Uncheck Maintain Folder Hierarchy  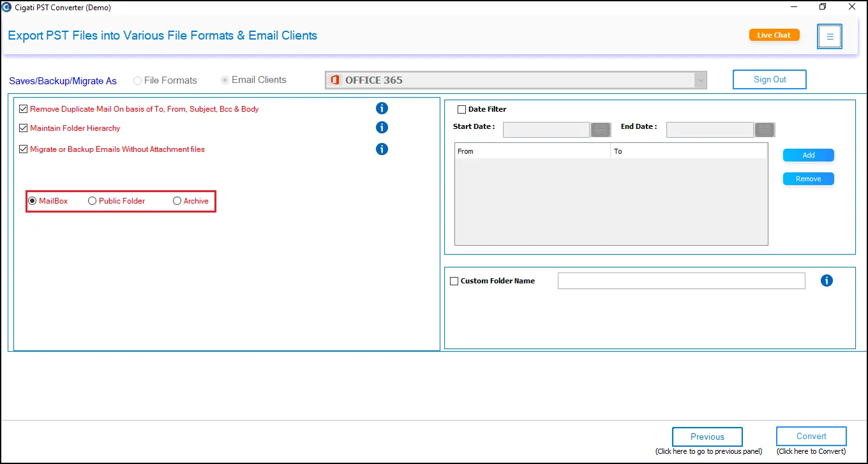click(24, 128)
